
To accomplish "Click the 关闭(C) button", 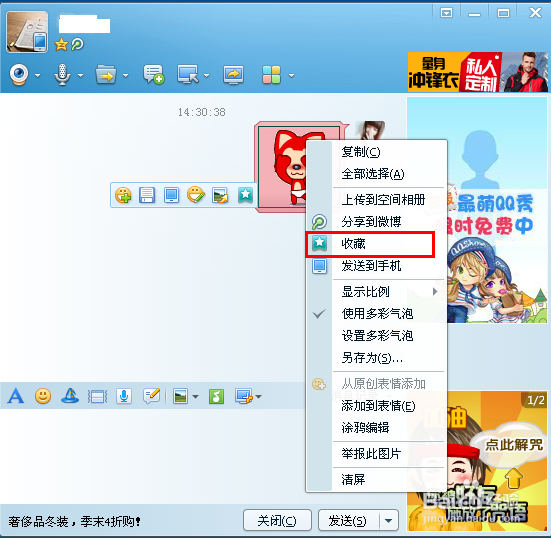I will pos(277,520).
